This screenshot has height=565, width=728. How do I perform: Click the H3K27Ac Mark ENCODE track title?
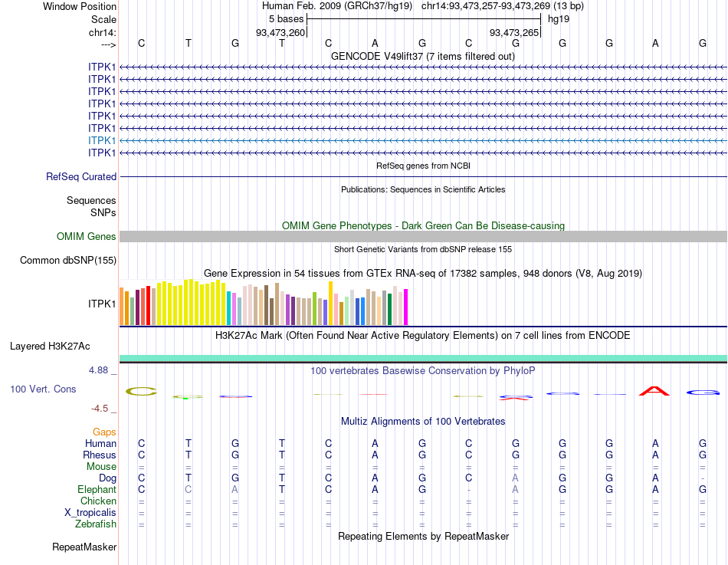(423, 336)
